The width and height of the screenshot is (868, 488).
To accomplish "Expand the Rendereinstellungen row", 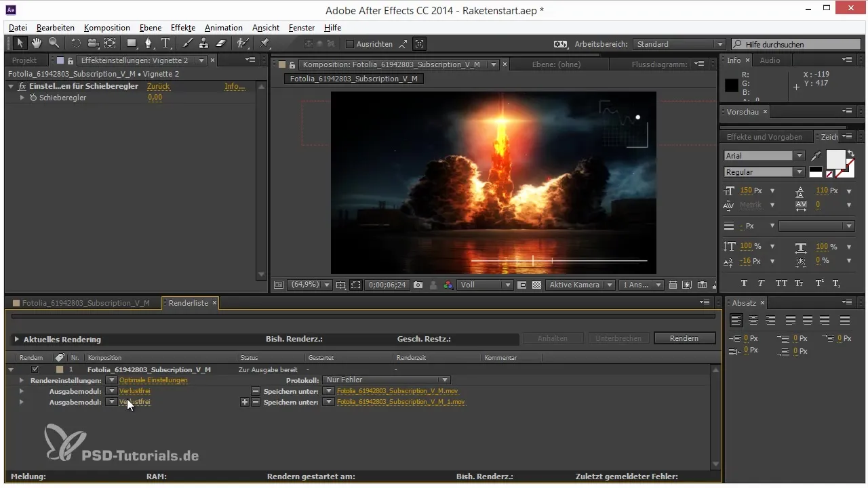I will tap(22, 380).
